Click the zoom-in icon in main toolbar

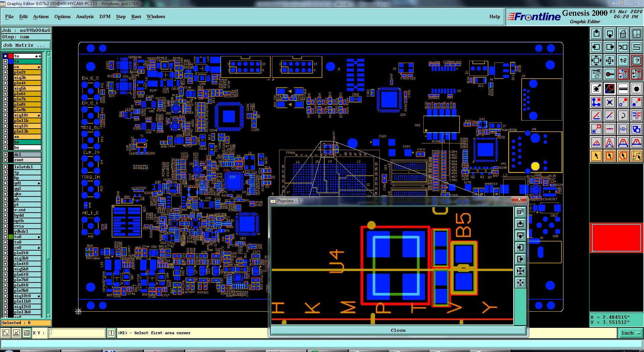point(596,60)
